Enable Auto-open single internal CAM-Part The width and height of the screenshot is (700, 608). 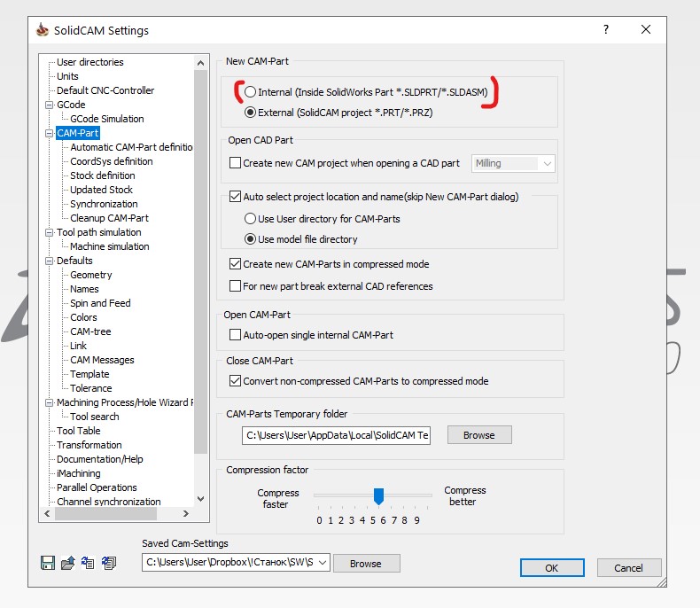click(235, 335)
